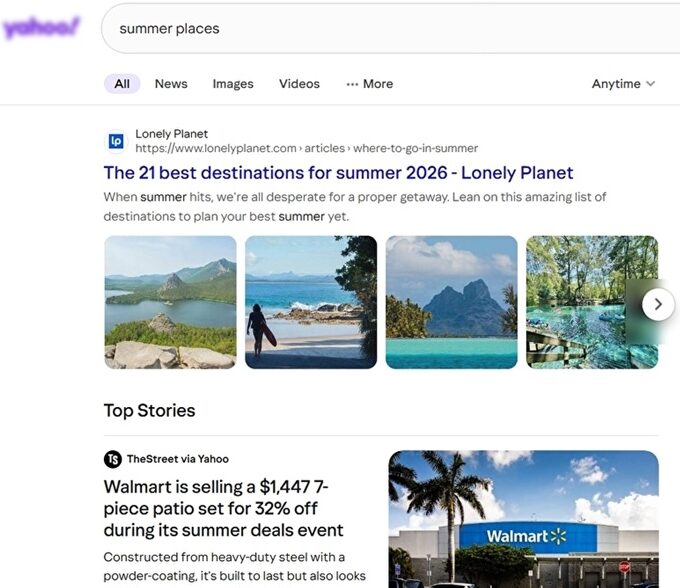Click the blurred Yahoo logo
Viewport: 680px width, 588px height.
pyautogui.click(x=41, y=28)
